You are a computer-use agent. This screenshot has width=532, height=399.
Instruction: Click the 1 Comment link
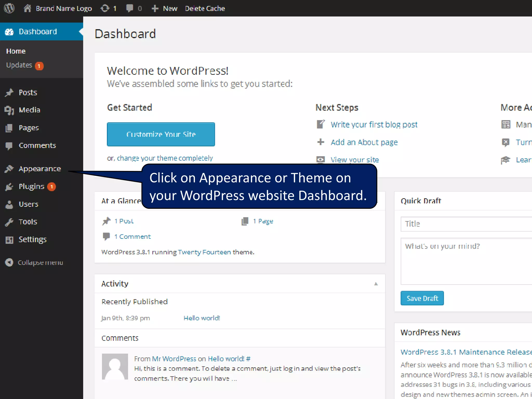(132, 237)
